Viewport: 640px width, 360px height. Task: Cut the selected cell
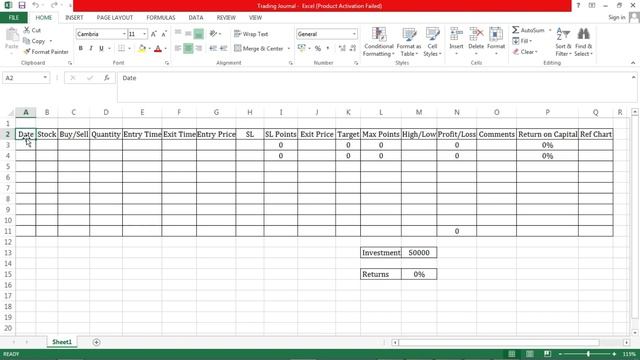click(x=32, y=30)
